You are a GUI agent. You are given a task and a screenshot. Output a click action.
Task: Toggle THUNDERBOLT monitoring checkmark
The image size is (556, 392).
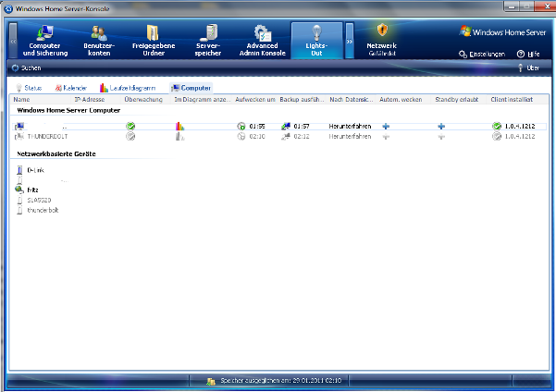tap(130, 137)
